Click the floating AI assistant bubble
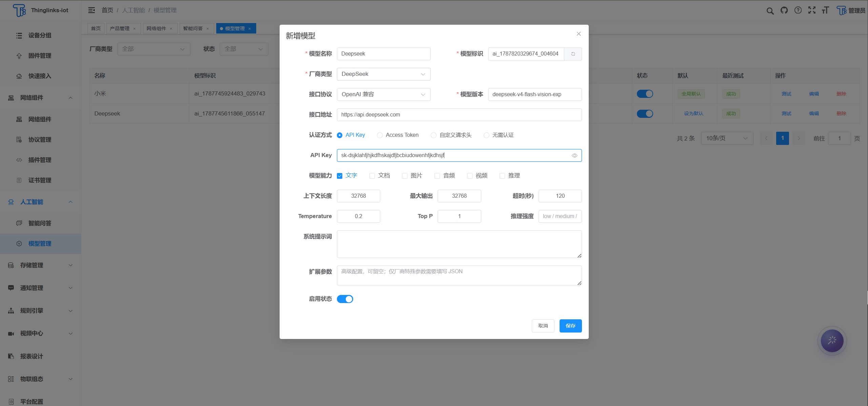 [x=832, y=341]
